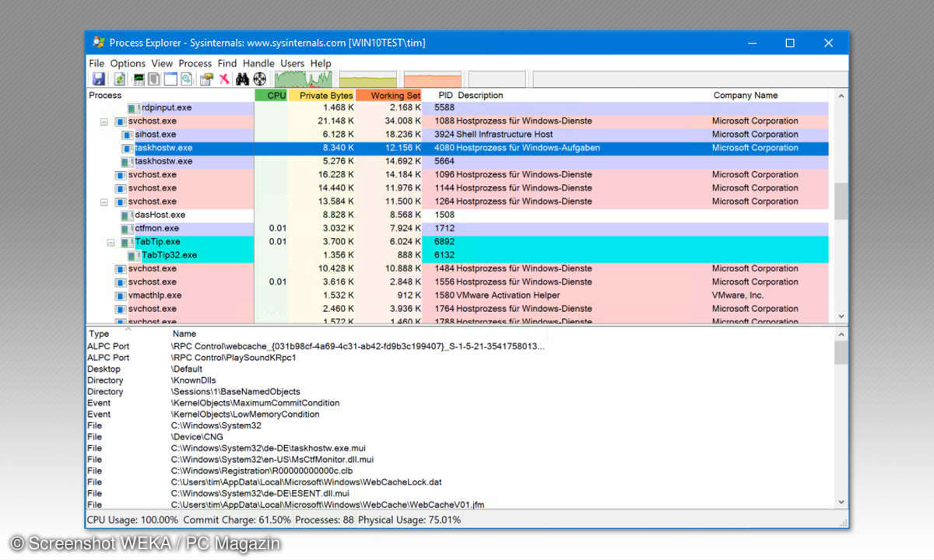Click the crosshair Find Window's Process icon
This screenshot has height=560, width=934.
coord(260,79)
